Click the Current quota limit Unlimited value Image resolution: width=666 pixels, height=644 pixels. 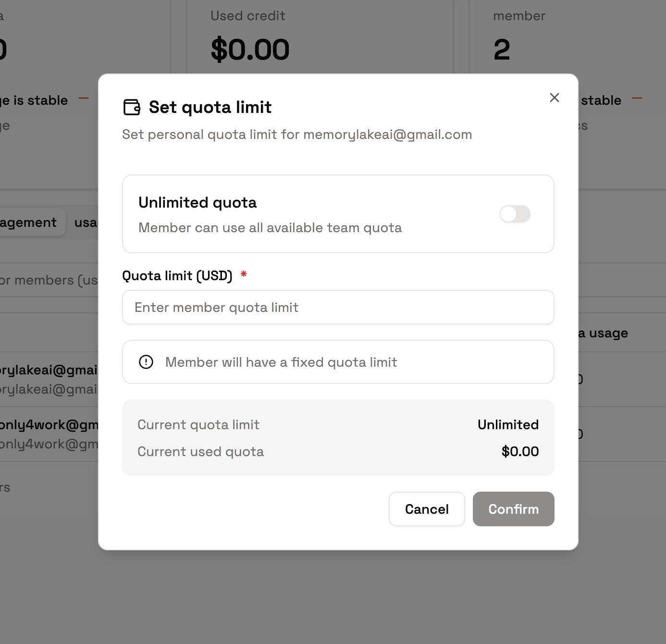[x=508, y=424]
